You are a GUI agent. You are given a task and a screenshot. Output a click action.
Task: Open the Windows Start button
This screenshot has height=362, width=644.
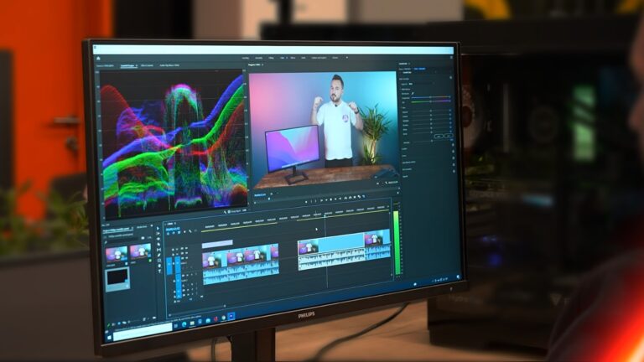(x=109, y=338)
